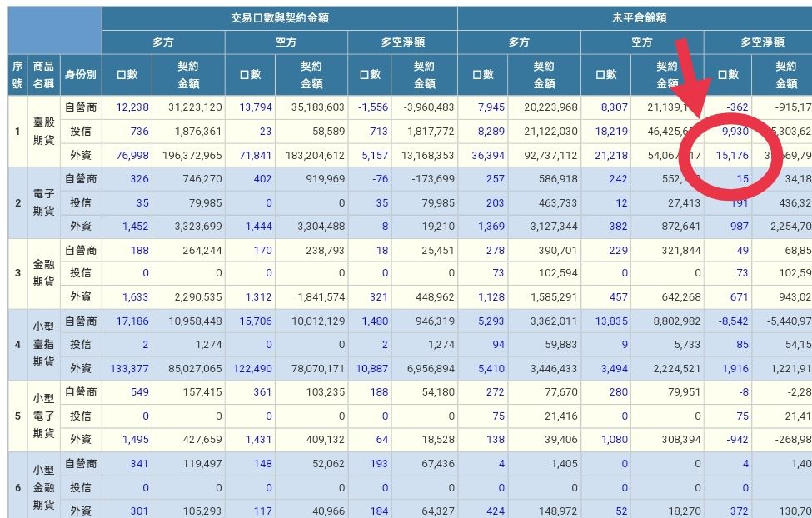Click the 電子期貨 product name cell

click(43, 202)
